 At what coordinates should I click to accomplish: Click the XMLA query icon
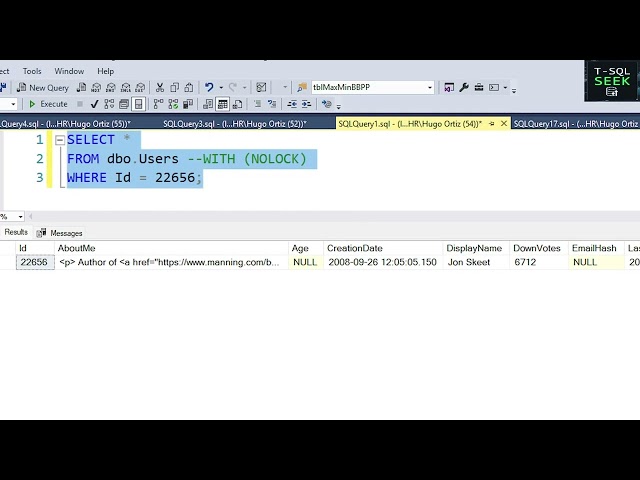[x=126, y=87]
